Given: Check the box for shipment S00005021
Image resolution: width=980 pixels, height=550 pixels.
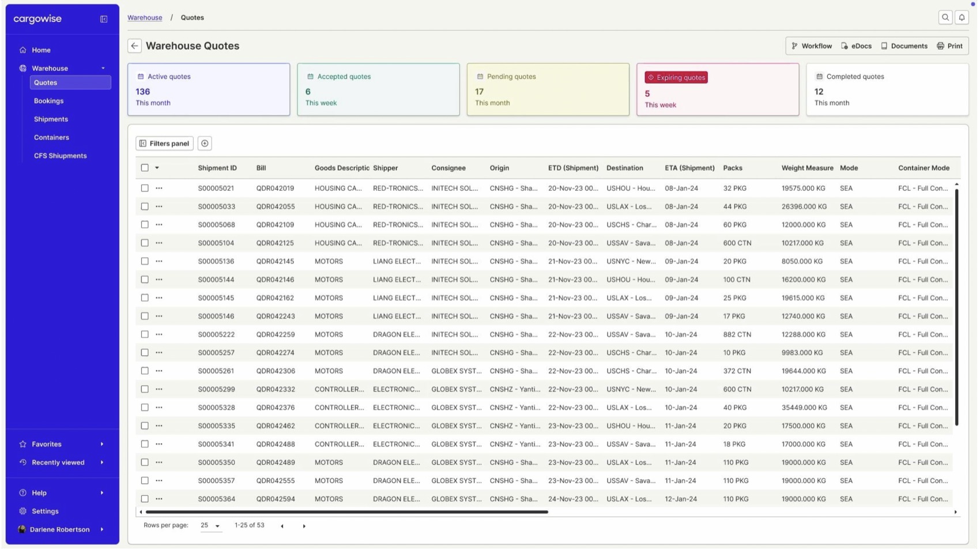Looking at the screenshot, I should click(145, 189).
